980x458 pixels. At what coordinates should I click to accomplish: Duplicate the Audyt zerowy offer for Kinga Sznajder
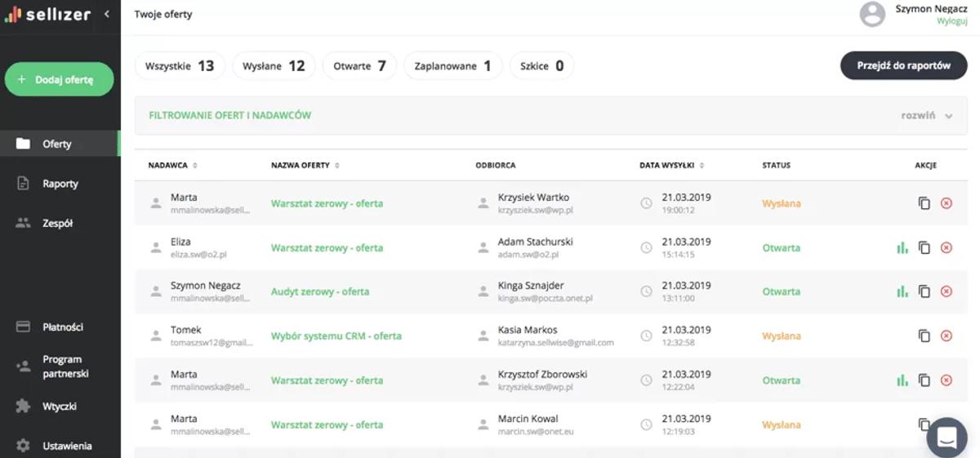[x=924, y=291]
